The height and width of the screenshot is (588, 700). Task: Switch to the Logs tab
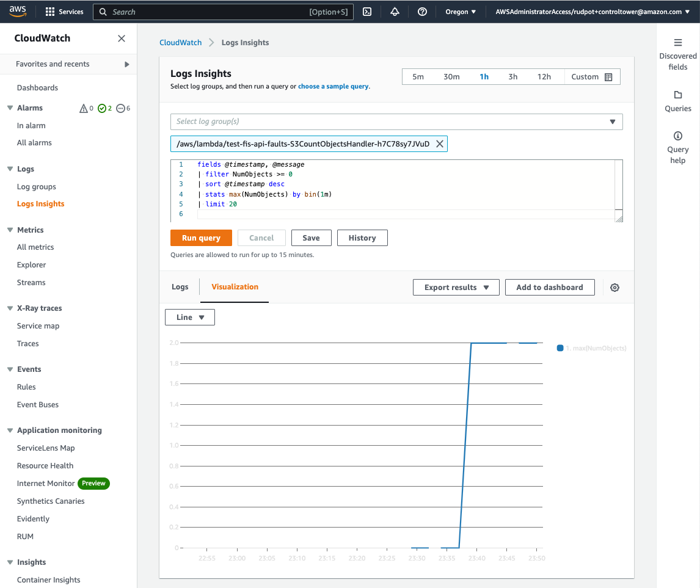[x=180, y=286]
